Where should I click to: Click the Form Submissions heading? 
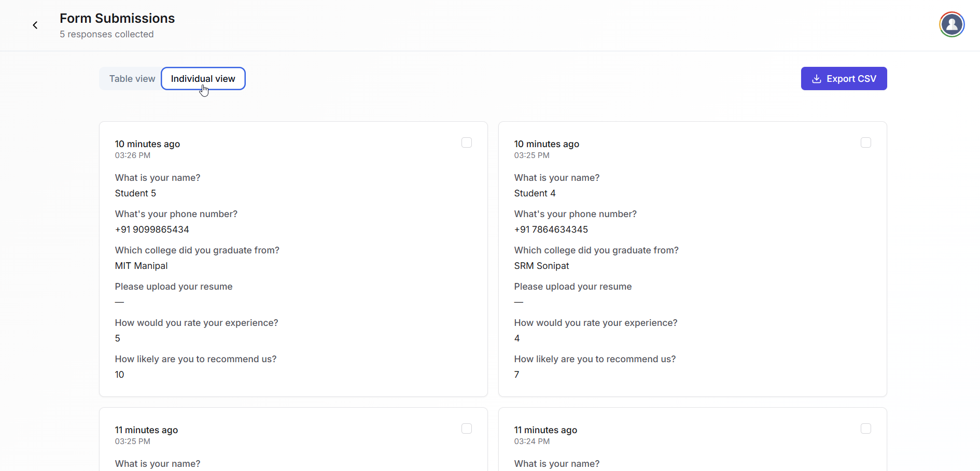click(x=117, y=19)
